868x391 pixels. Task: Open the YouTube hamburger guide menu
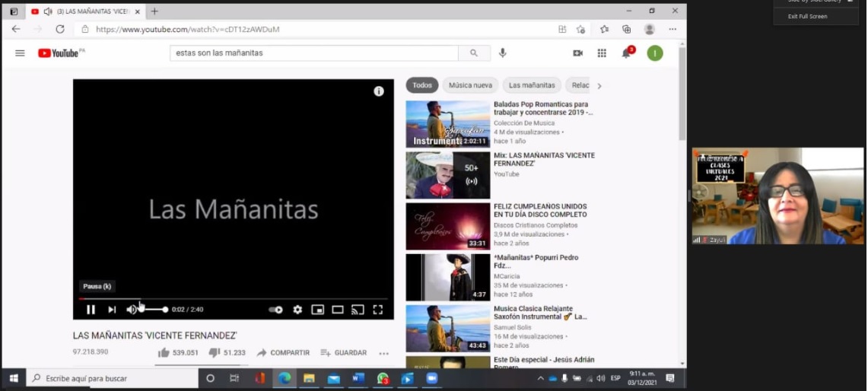pyautogui.click(x=20, y=53)
